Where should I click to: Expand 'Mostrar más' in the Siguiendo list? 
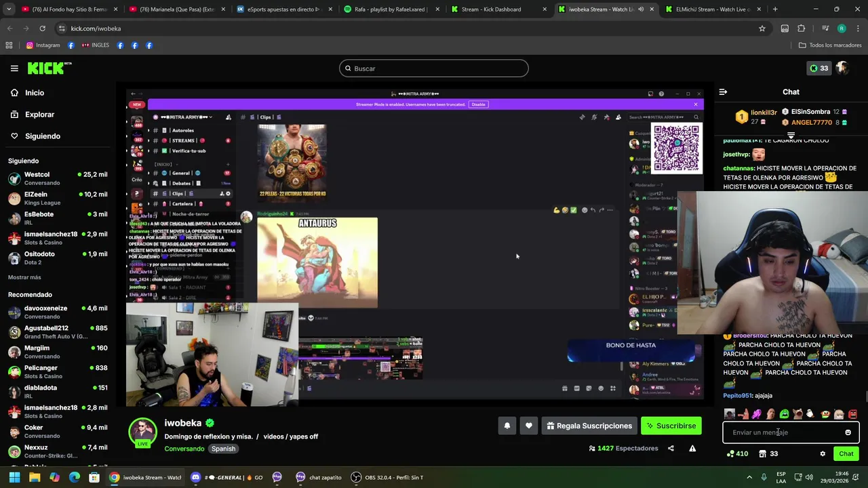click(24, 277)
